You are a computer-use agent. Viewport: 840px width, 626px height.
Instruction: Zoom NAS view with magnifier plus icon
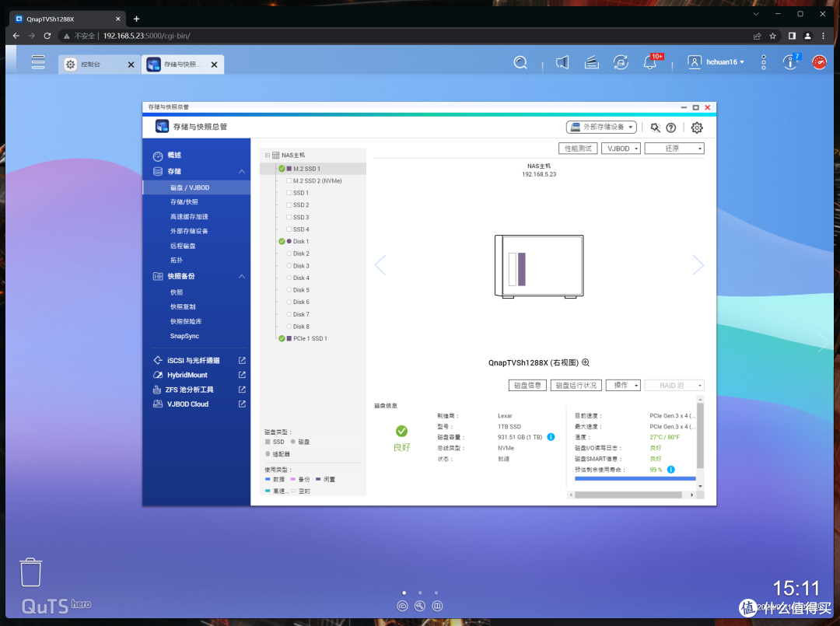click(x=586, y=362)
